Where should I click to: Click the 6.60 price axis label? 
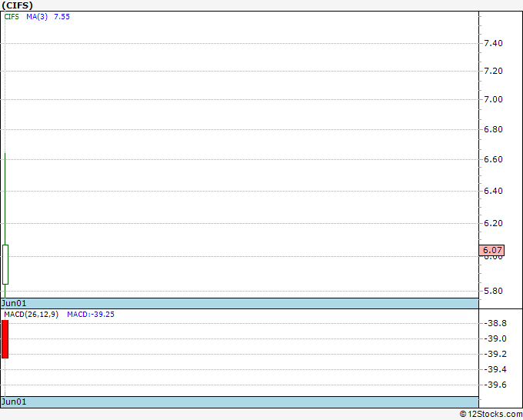point(493,159)
